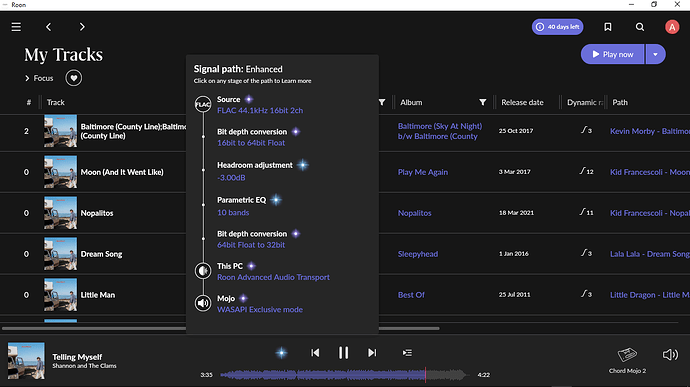Open the play queue icon
690x387 pixels.
tap(407, 353)
